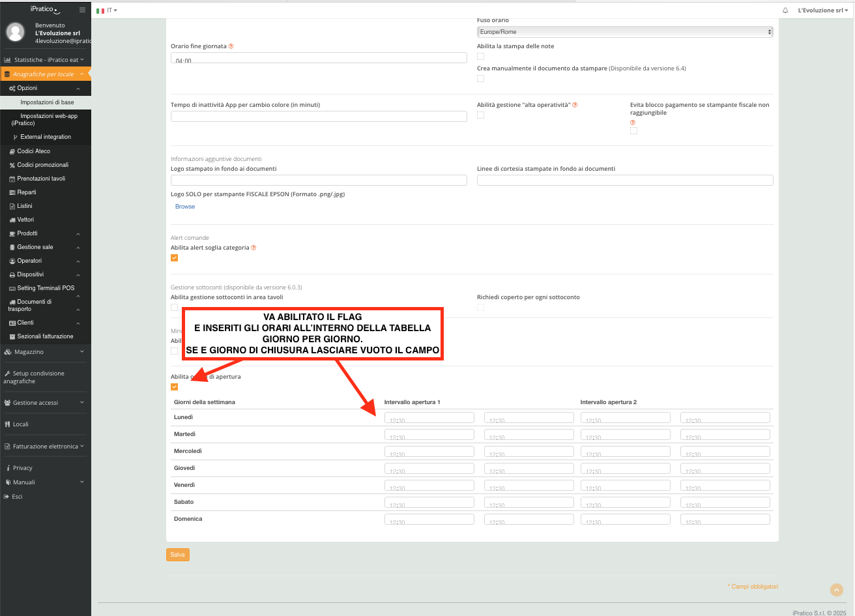Click the orange Salva button
Screen dimensions: 855x616
[x=177, y=555]
